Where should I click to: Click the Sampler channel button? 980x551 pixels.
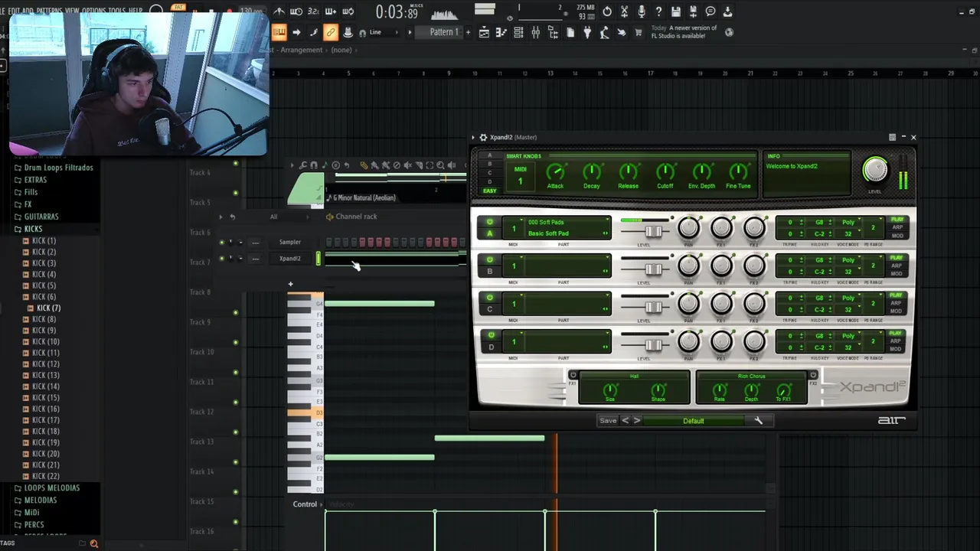click(x=290, y=242)
